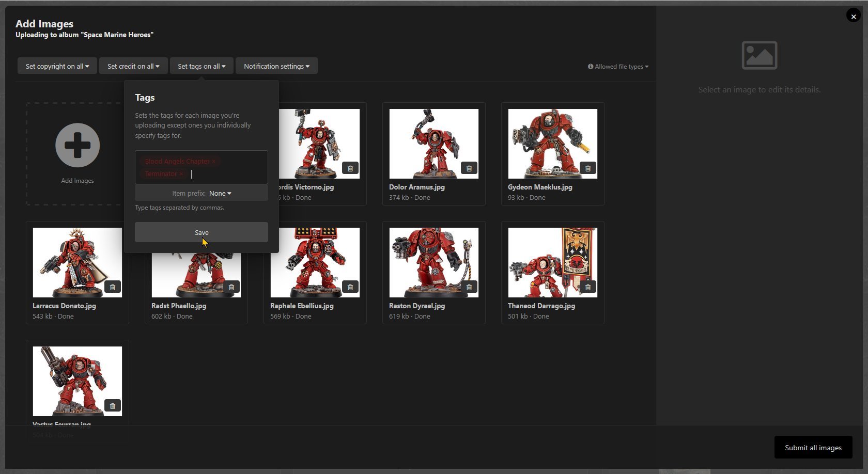Remove Thaneod Darrago.jpg via trash icon

coord(587,287)
